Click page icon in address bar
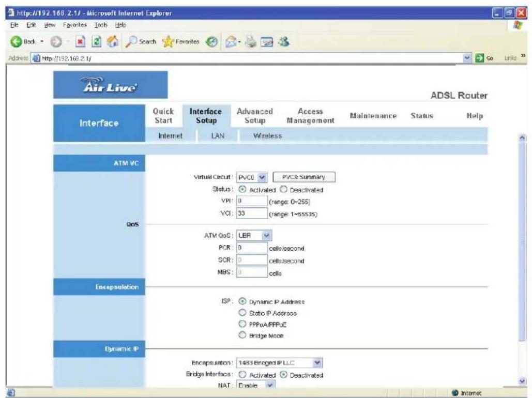 tap(36, 58)
